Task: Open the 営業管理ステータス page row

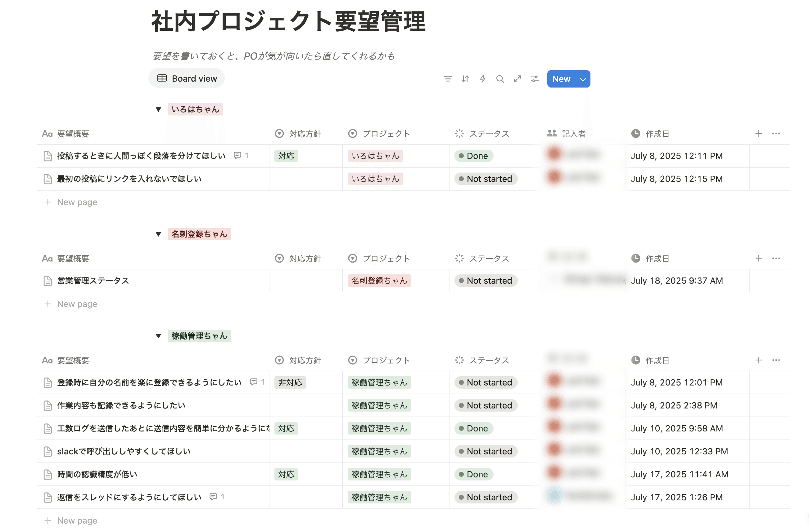Action: click(x=93, y=281)
